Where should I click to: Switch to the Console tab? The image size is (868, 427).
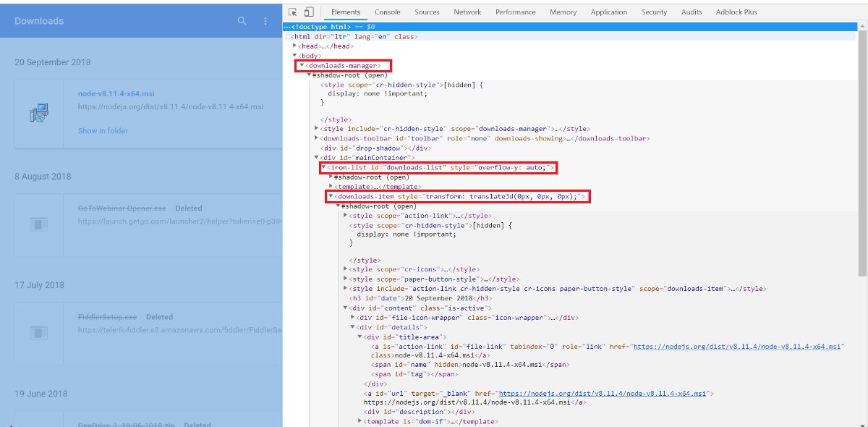tap(388, 12)
